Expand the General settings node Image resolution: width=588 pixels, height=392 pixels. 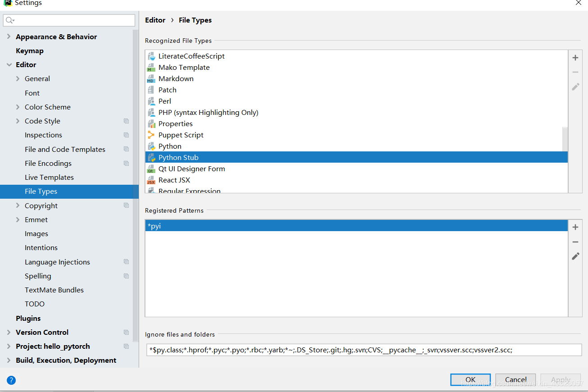coord(18,79)
